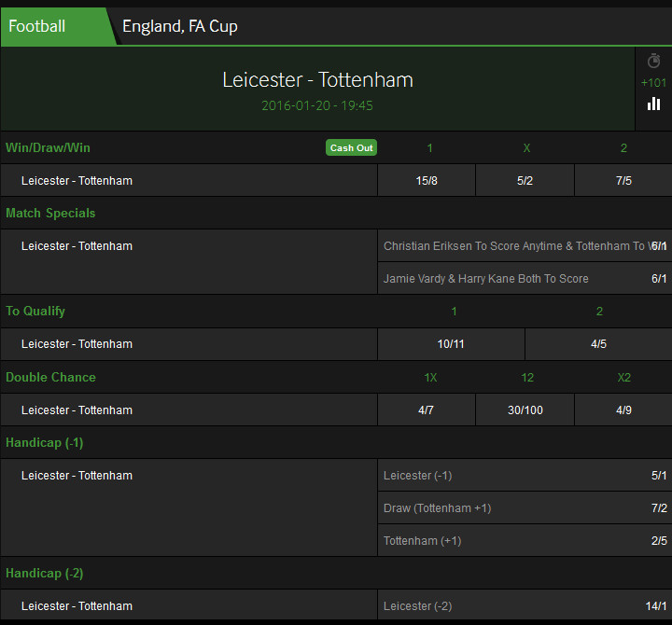
Task: Select Draw (Tottenham +1) at 7/2
Action: [x=525, y=508]
